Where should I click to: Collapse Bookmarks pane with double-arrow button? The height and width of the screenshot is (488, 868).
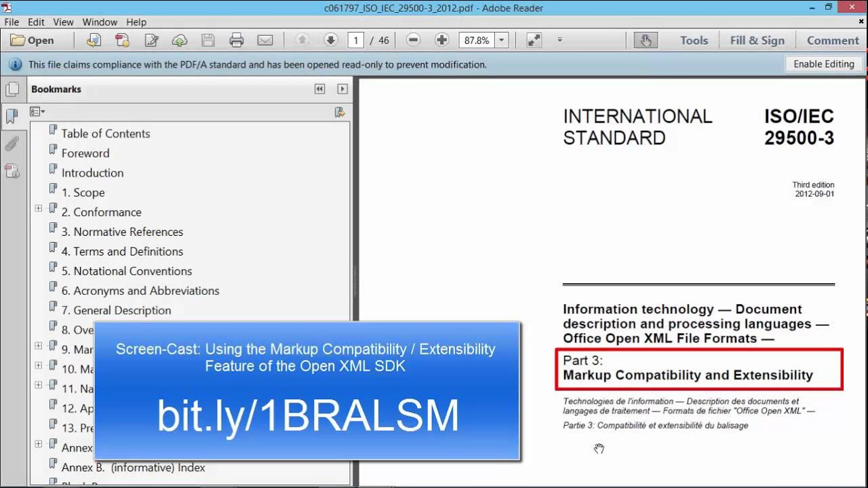click(319, 89)
